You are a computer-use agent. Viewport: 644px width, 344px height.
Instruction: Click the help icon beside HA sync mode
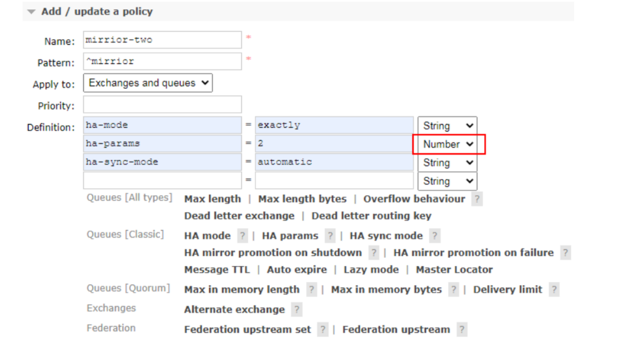click(x=434, y=236)
